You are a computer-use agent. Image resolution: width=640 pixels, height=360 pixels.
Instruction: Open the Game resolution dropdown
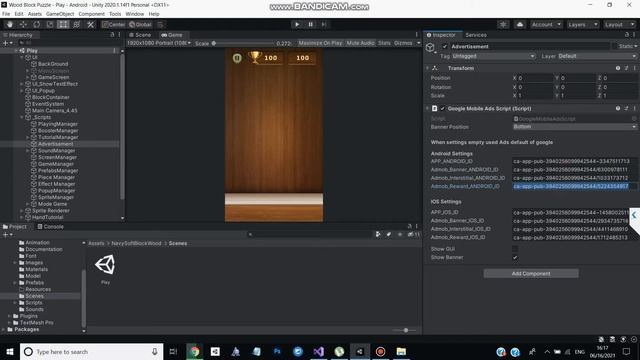pos(159,43)
